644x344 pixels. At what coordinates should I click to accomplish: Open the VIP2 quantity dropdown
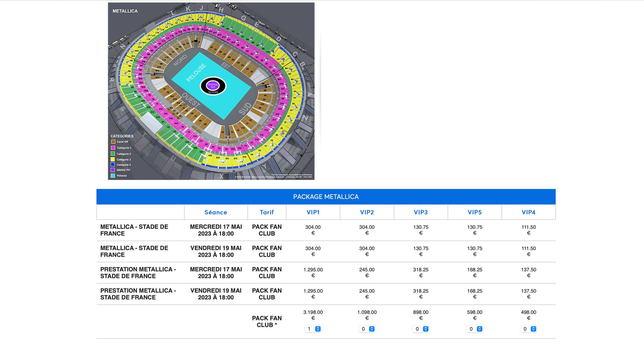tap(367, 329)
